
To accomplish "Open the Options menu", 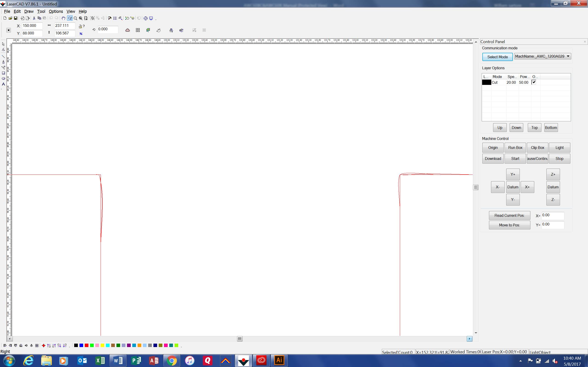I will (x=56, y=11).
